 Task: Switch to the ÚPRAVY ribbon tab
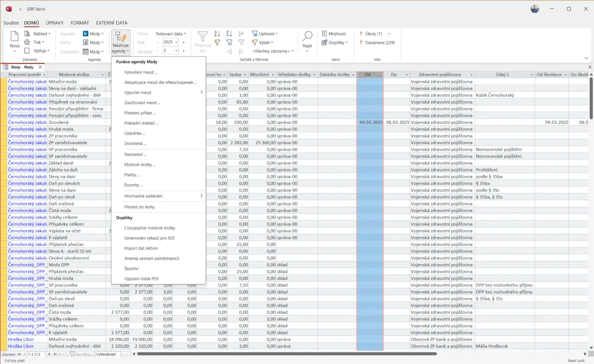tap(54, 23)
